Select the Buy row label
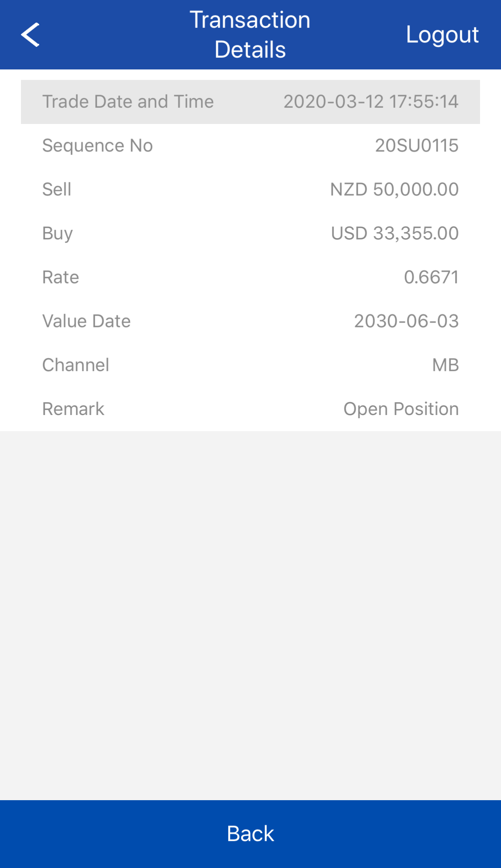This screenshot has width=501, height=868. click(x=58, y=233)
